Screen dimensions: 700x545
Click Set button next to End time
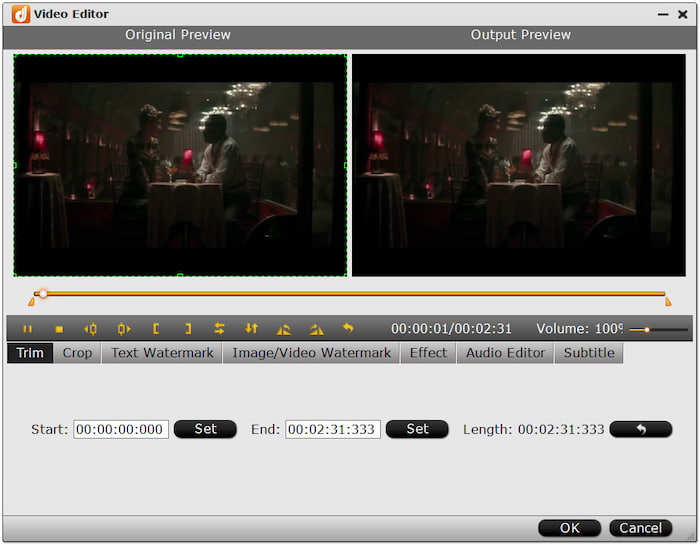pyautogui.click(x=417, y=429)
